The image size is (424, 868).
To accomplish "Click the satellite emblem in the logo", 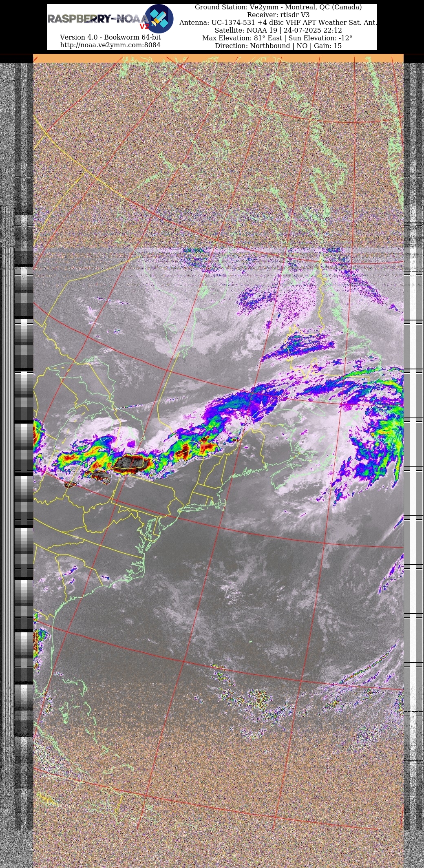I will click(x=159, y=19).
